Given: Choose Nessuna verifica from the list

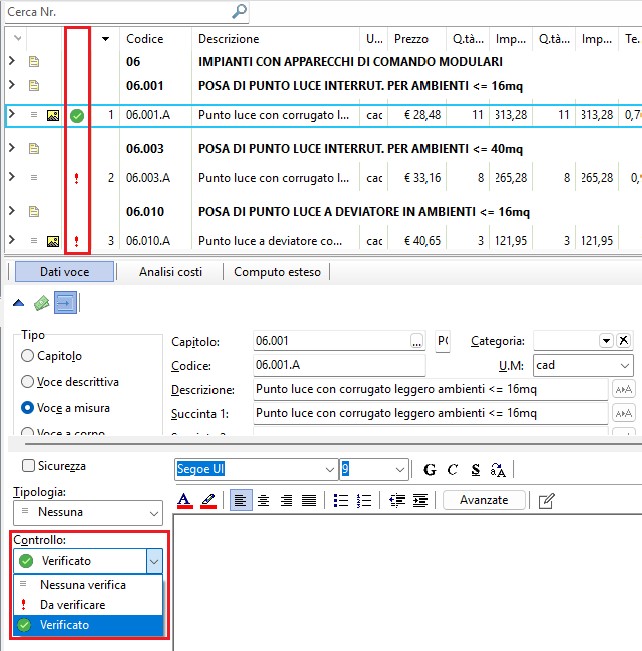Looking at the screenshot, I should point(88,585).
